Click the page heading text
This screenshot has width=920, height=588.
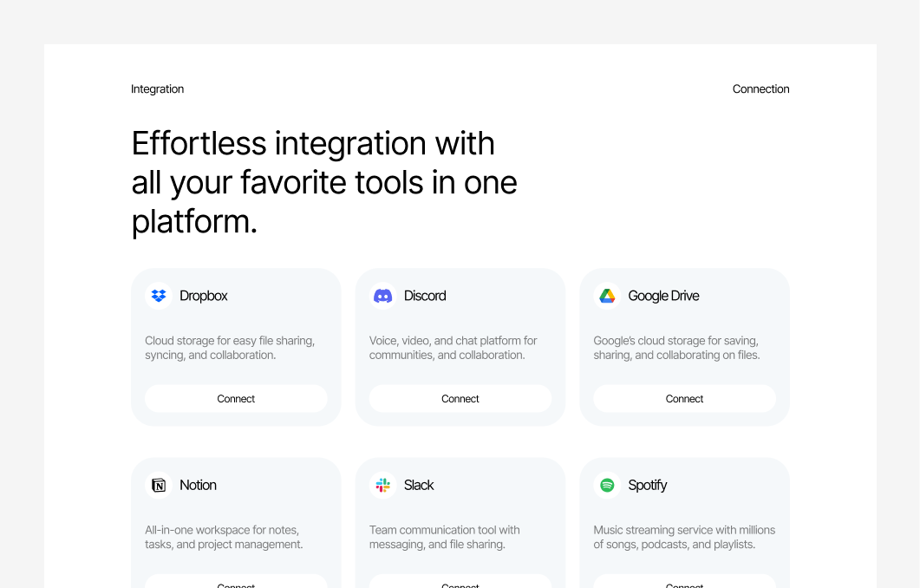click(323, 182)
